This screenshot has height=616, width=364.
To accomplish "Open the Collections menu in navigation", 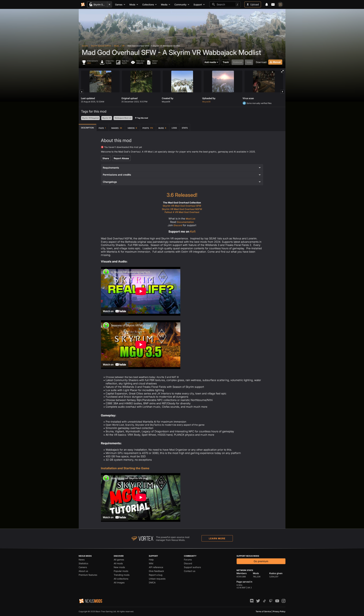I will [x=149, y=4].
